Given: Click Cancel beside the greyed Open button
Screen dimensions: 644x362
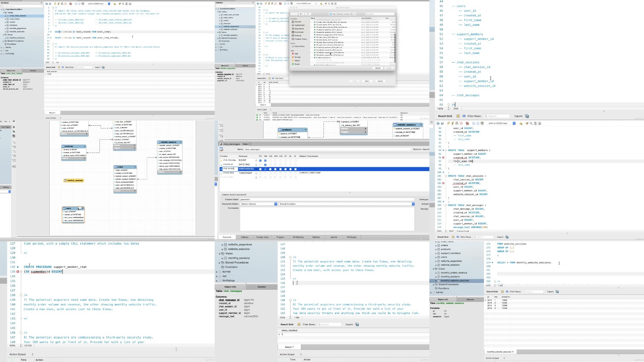Looking at the screenshot, I should [377, 68].
